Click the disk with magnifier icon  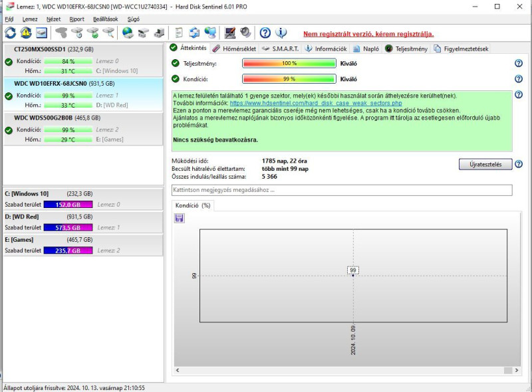pos(108,33)
